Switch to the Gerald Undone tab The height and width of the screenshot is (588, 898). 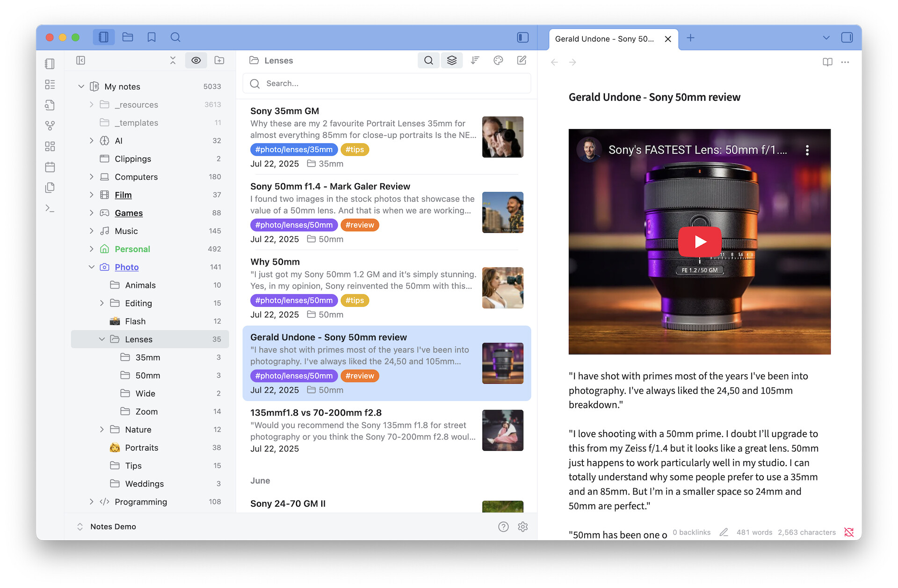603,39
